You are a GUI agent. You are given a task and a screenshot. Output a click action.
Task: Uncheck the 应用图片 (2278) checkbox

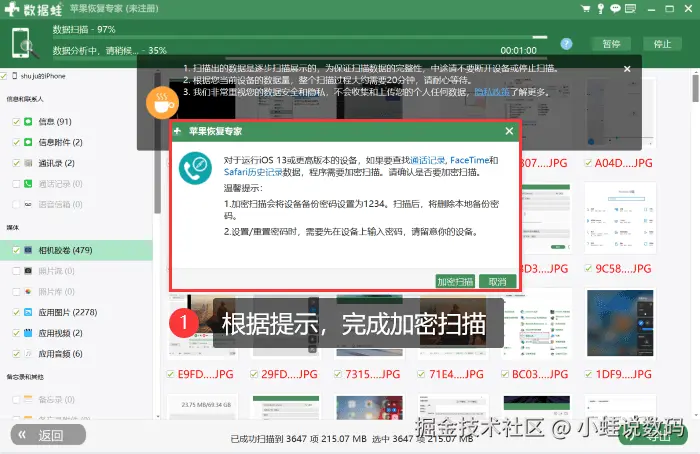(16, 312)
